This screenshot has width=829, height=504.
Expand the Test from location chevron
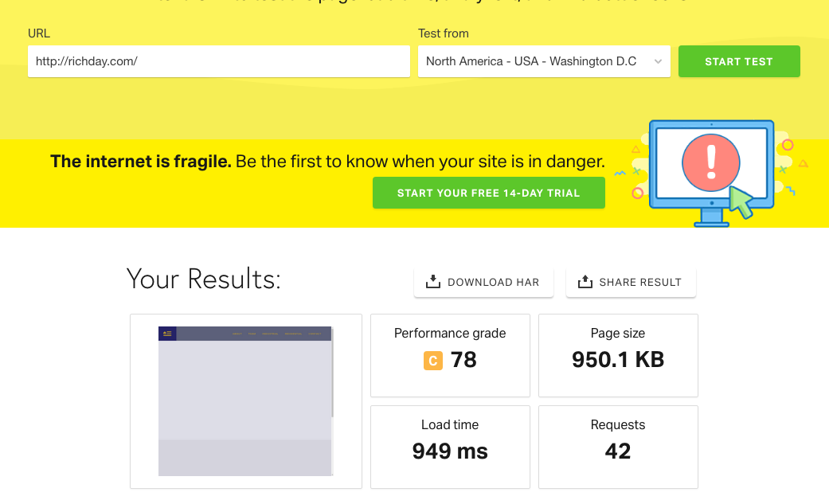(x=658, y=61)
